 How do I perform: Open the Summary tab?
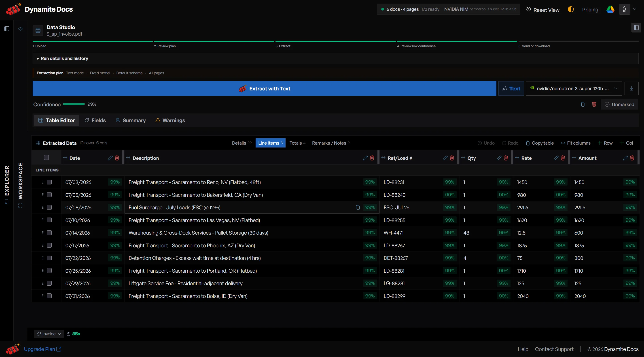(x=131, y=120)
